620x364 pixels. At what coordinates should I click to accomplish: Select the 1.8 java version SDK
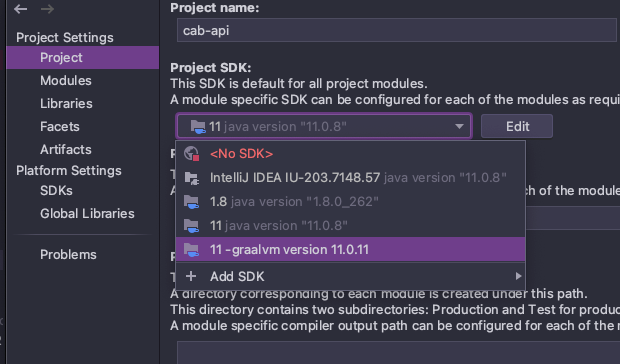pos(351,202)
